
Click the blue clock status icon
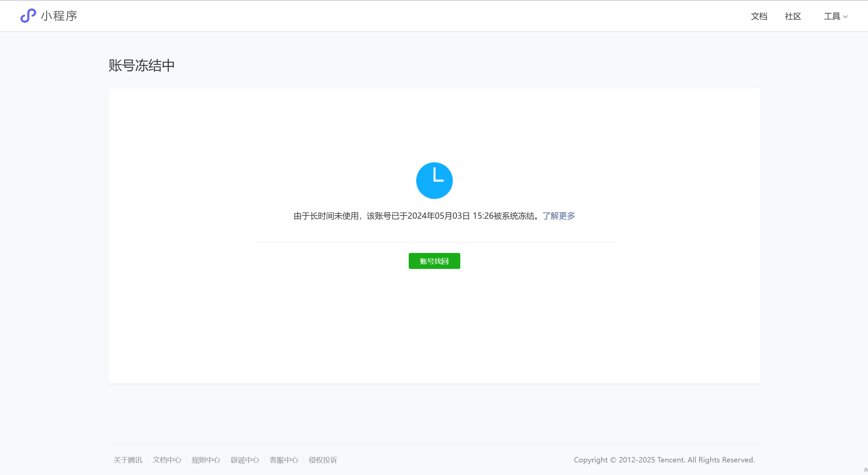434,180
